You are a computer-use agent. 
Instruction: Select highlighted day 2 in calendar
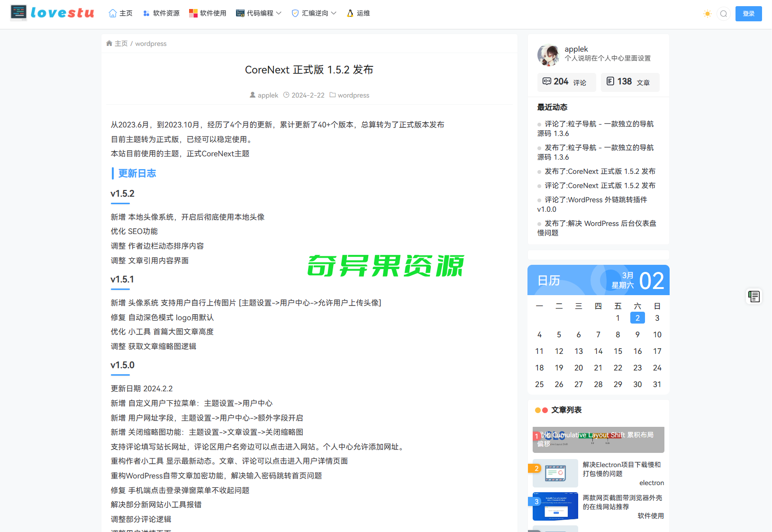[x=637, y=318]
